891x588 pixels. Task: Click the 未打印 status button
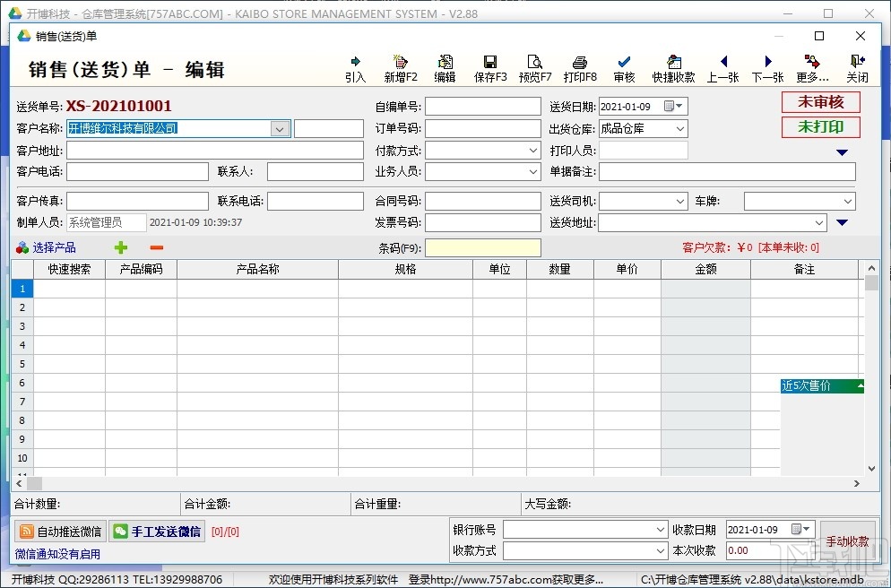(x=820, y=126)
